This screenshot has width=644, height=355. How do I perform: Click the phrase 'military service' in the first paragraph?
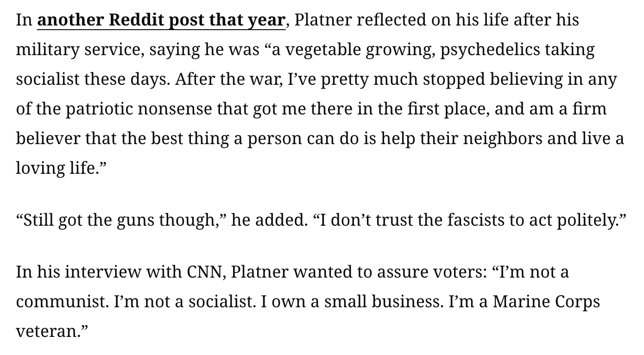point(80,50)
